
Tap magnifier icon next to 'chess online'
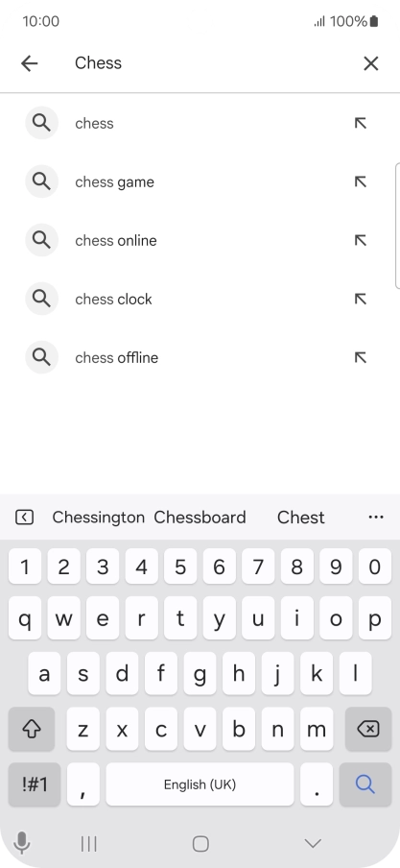tap(41, 240)
